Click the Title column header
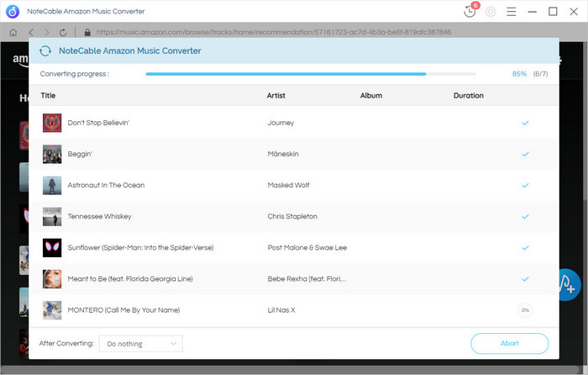 point(48,95)
